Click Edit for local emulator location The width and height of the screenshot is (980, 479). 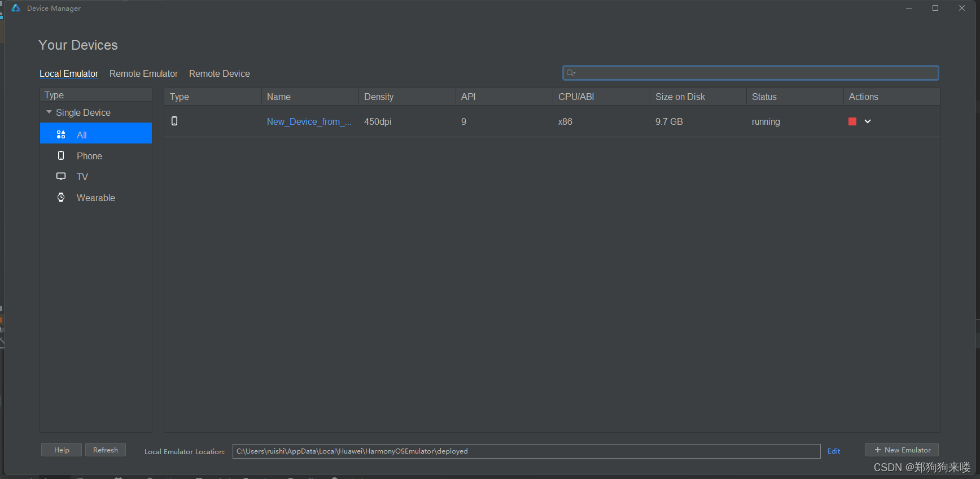(x=834, y=451)
